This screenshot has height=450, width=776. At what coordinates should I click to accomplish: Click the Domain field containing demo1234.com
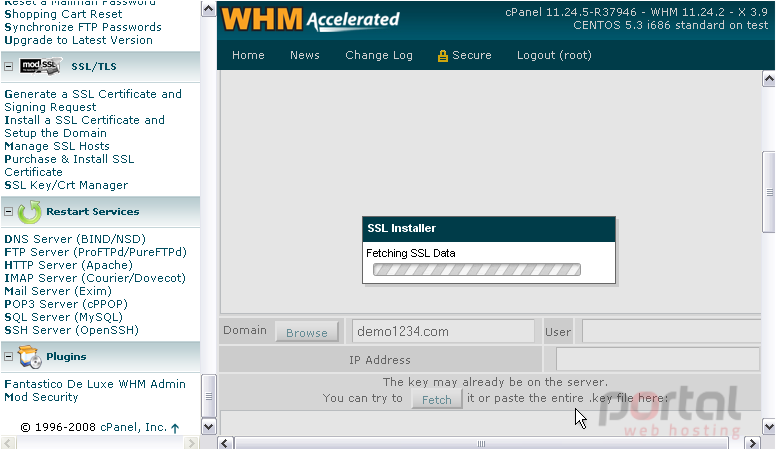443,331
